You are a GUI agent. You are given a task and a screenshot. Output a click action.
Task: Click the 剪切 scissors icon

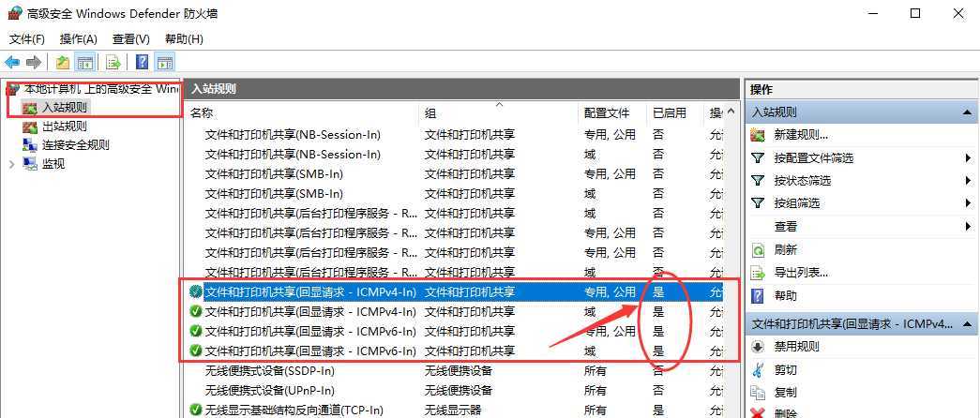point(758,370)
